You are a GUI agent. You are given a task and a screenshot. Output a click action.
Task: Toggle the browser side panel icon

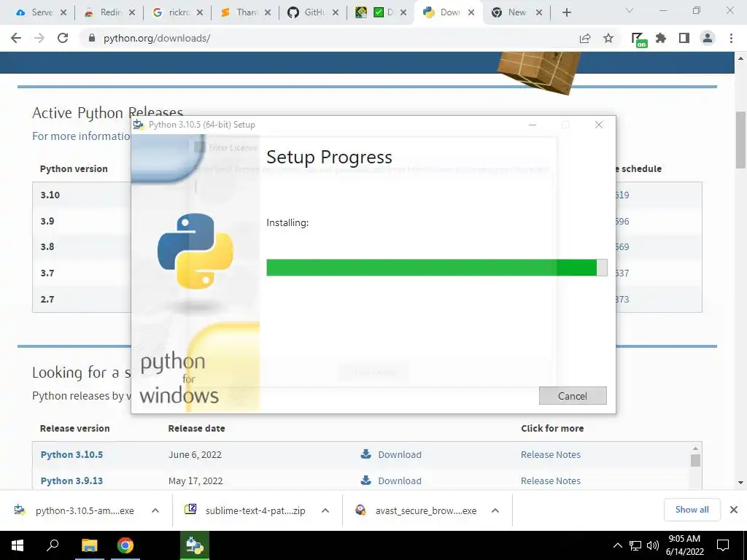click(x=684, y=38)
